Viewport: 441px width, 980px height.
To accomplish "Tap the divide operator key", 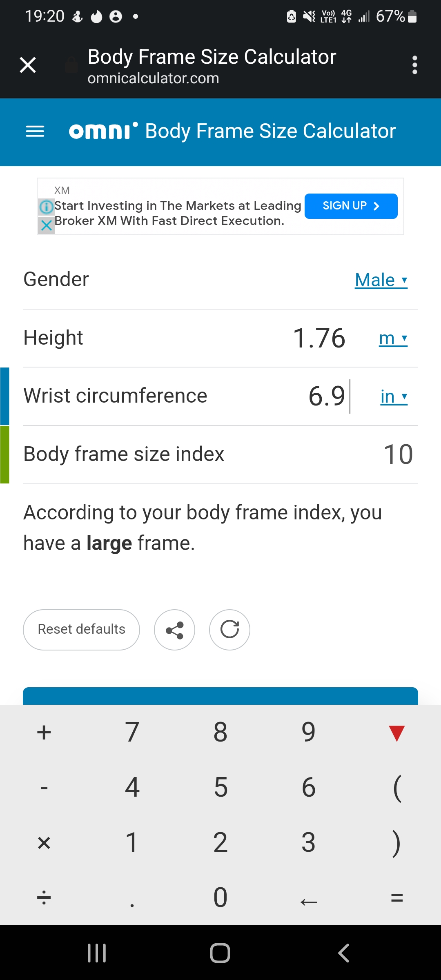I will (x=44, y=898).
